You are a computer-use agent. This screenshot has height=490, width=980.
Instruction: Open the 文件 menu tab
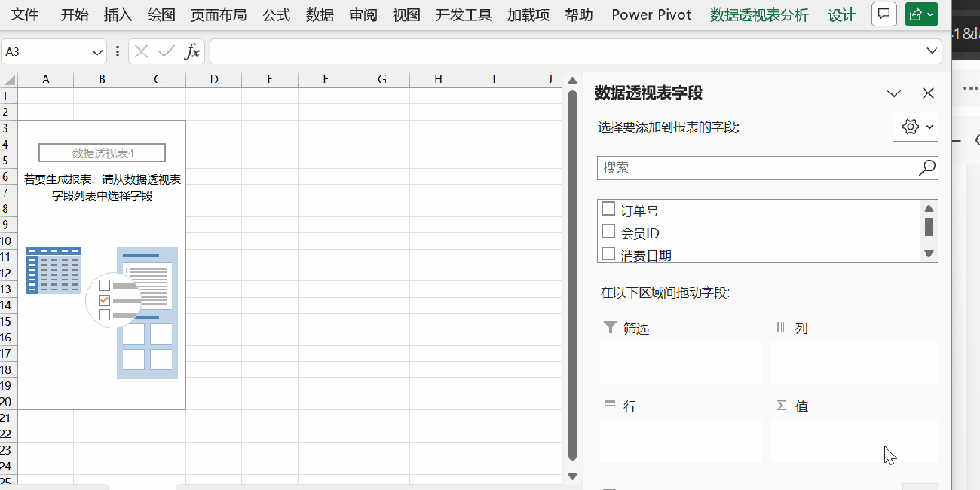coord(25,15)
